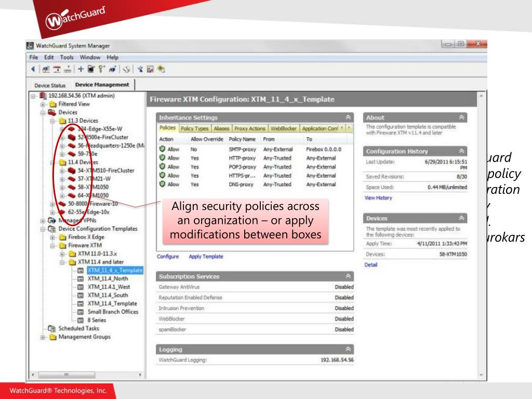Collapse the Configuration History panel

(x=461, y=151)
